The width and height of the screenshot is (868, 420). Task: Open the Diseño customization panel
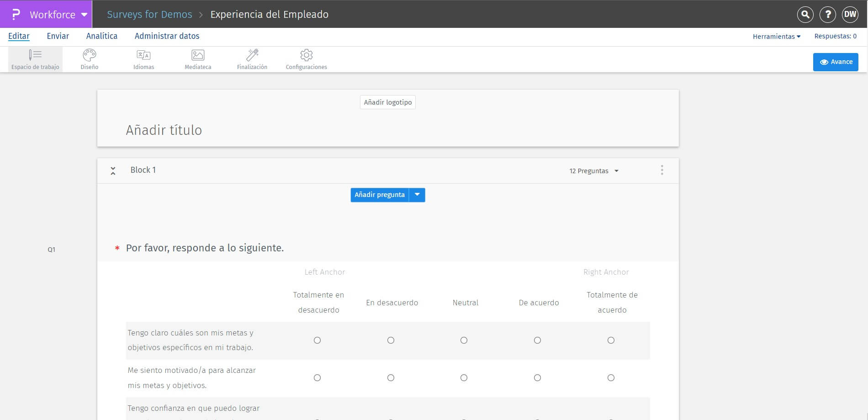pos(89,58)
